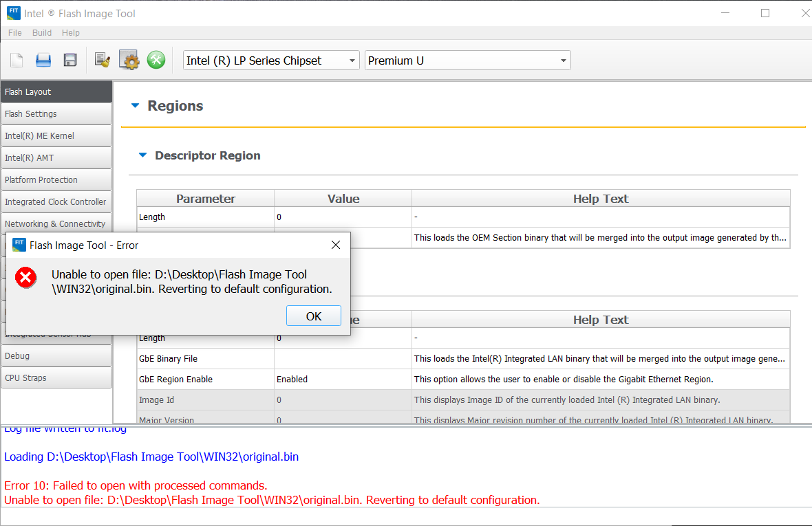This screenshot has height=526, width=812.
Task: Click the GbE Binary File parameter label
Action: pyautogui.click(x=169, y=358)
